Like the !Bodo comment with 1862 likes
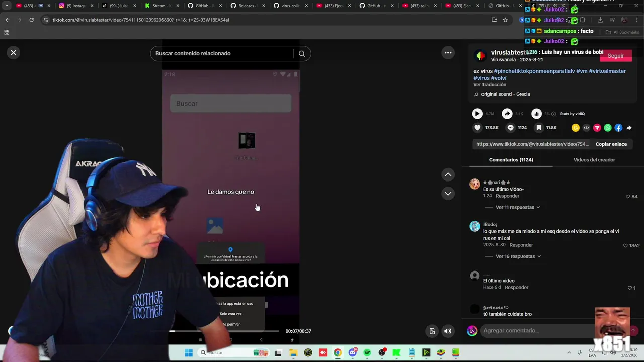Image resolution: width=644 pixels, height=362 pixels. (x=625, y=245)
